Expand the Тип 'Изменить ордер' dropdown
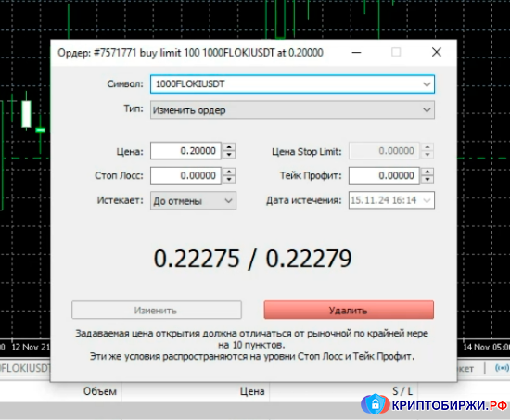The image size is (510, 420). tap(427, 110)
